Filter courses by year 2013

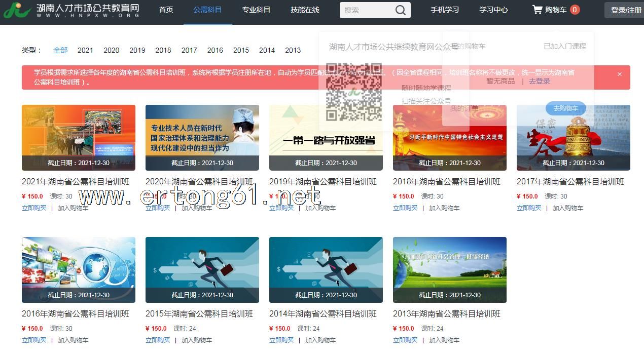coord(293,50)
